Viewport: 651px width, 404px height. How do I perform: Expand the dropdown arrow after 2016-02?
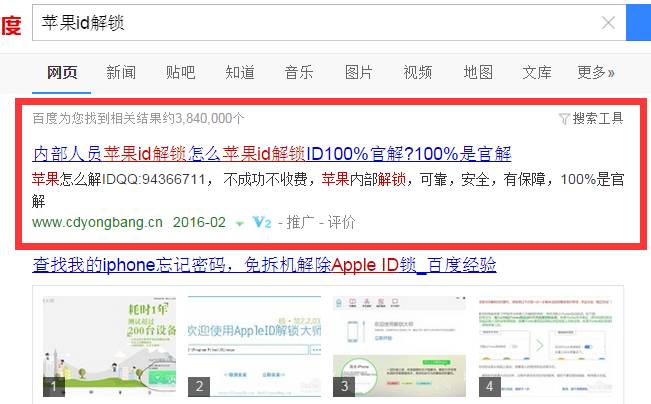[240, 224]
